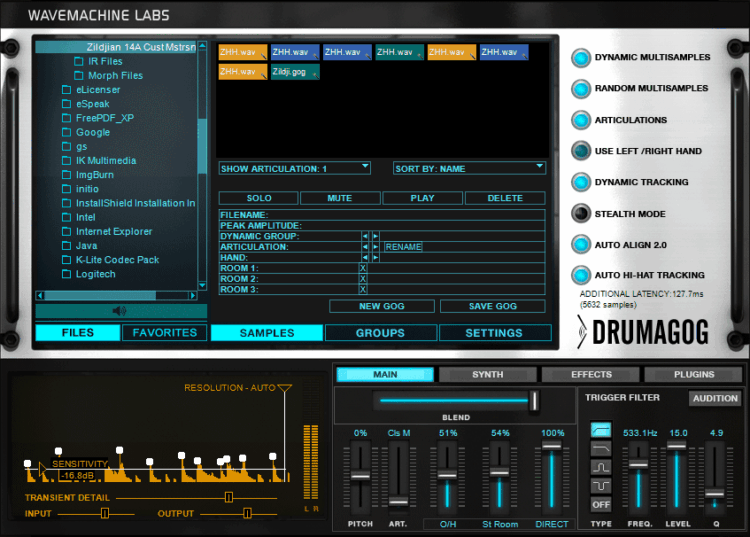Switch to the Groups tab
Viewport: 750px width, 537px height.
[x=380, y=333]
